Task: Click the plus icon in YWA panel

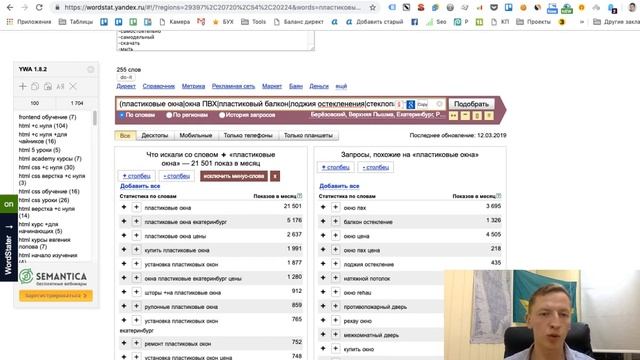Action: [x=23, y=87]
